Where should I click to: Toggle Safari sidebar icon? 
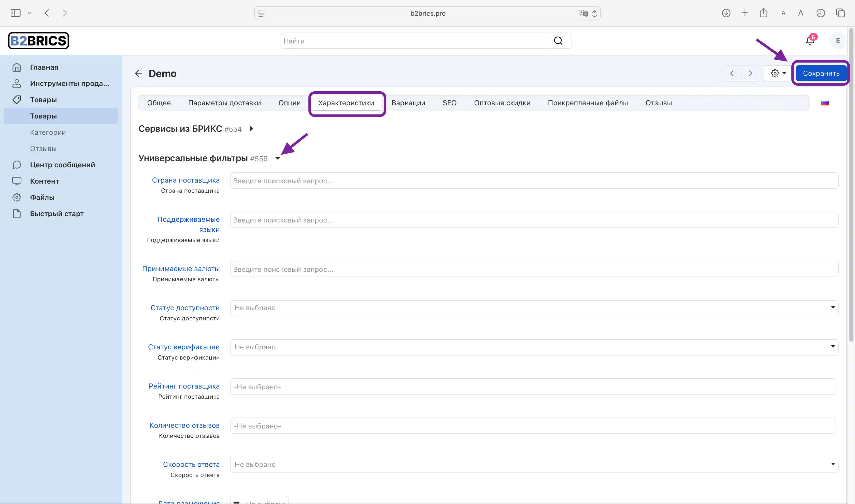[x=16, y=13]
